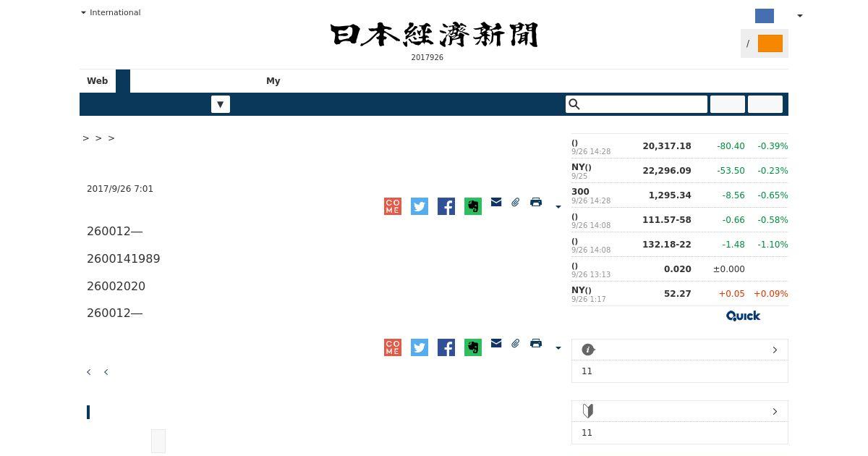Expand more share options below the article
This screenshot has height=456, width=868.
tap(558, 348)
